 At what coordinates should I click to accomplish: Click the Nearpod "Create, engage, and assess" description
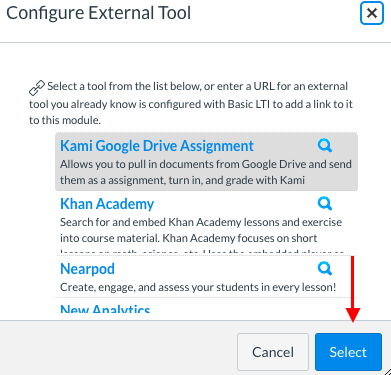coord(198,287)
